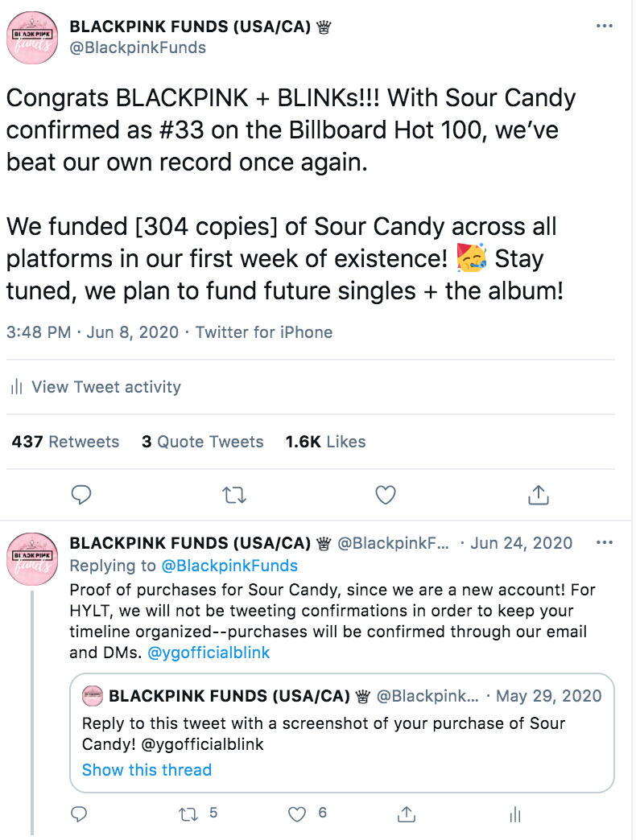Open more options on main tweet
The width and height of the screenshot is (636, 840).
[x=604, y=26]
